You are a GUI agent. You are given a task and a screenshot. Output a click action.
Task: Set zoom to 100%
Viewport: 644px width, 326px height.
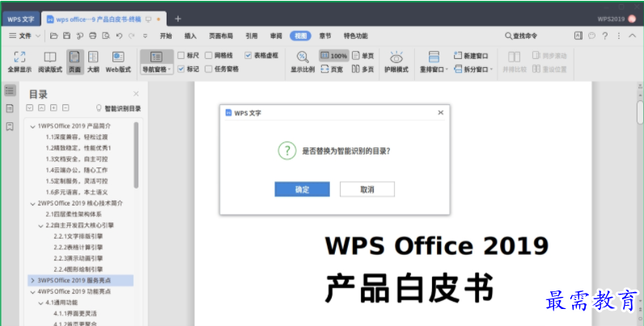(333, 56)
